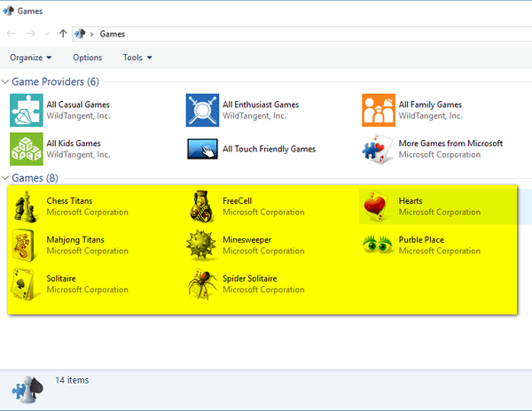Click the Games icon in address bar

[x=80, y=34]
